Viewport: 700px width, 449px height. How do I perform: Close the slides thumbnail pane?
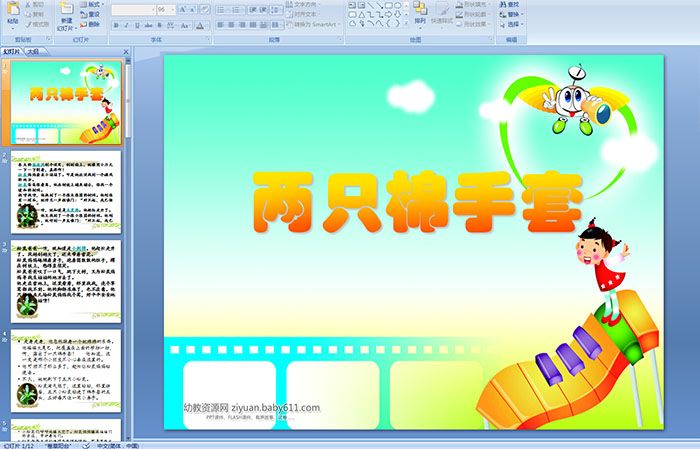pyautogui.click(x=126, y=52)
